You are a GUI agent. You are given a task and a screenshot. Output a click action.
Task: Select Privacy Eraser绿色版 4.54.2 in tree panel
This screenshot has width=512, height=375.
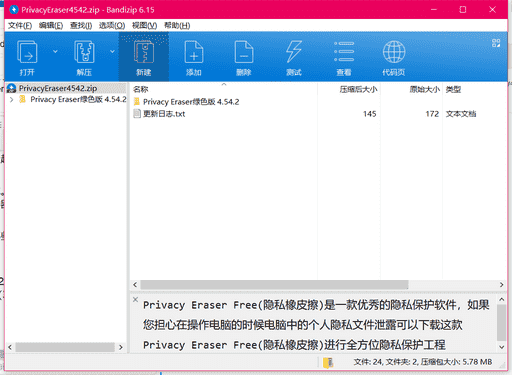pos(78,99)
